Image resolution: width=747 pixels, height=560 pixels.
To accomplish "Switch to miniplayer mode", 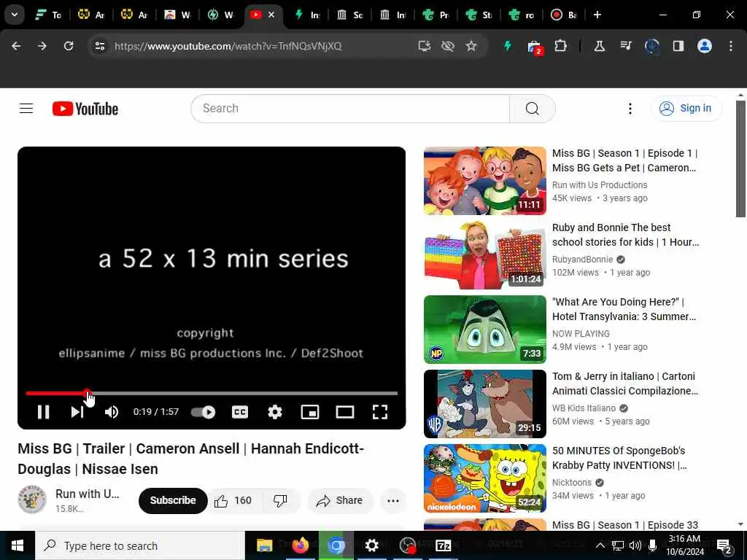I will click(309, 412).
